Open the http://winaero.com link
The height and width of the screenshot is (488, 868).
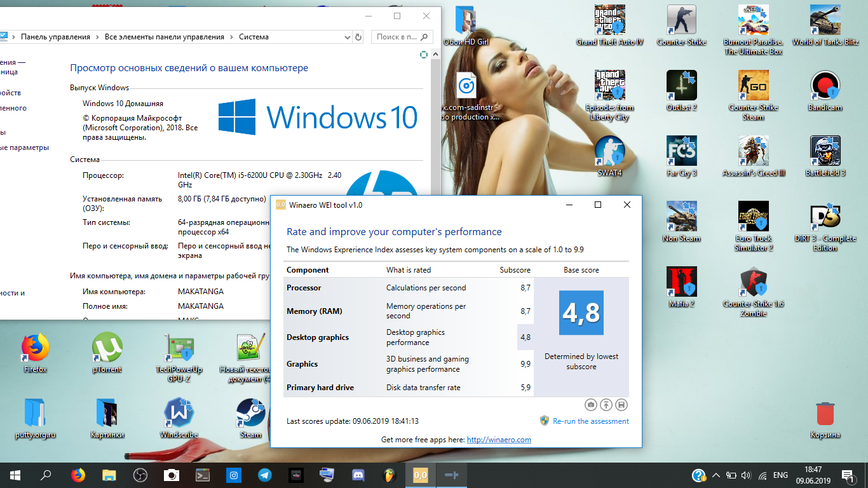coord(499,440)
